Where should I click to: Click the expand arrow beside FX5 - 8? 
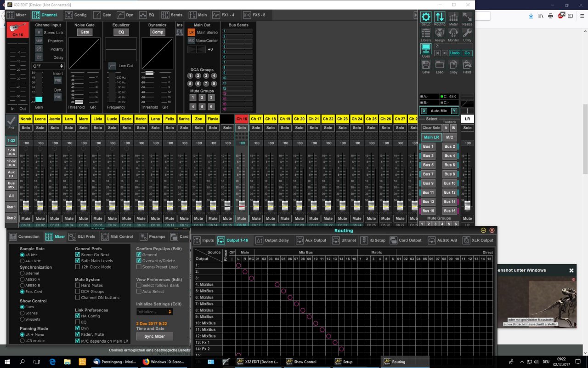coord(415,15)
